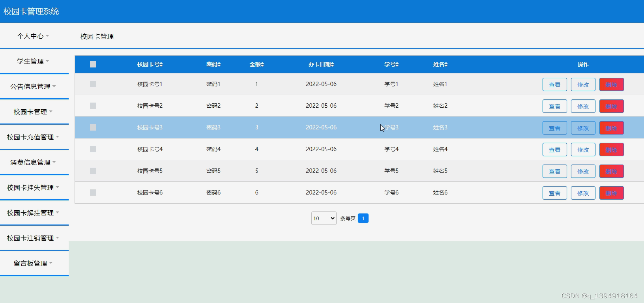Viewport: 644px width, 303px height.
Task: Click the 操作 column header
Action: [583, 64]
